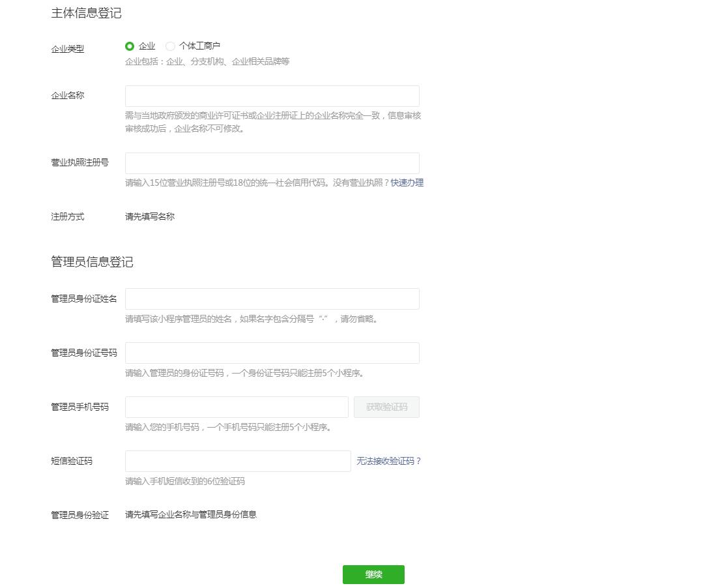Click the 请先填写企业名称与管理员身份信息 notice
The image size is (720, 588).
click(191, 515)
